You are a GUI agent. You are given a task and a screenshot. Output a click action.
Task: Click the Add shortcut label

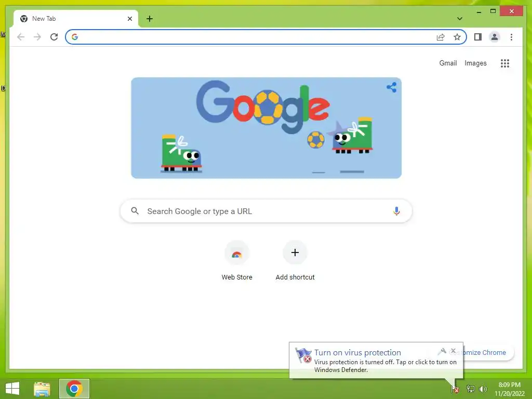(x=295, y=277)
